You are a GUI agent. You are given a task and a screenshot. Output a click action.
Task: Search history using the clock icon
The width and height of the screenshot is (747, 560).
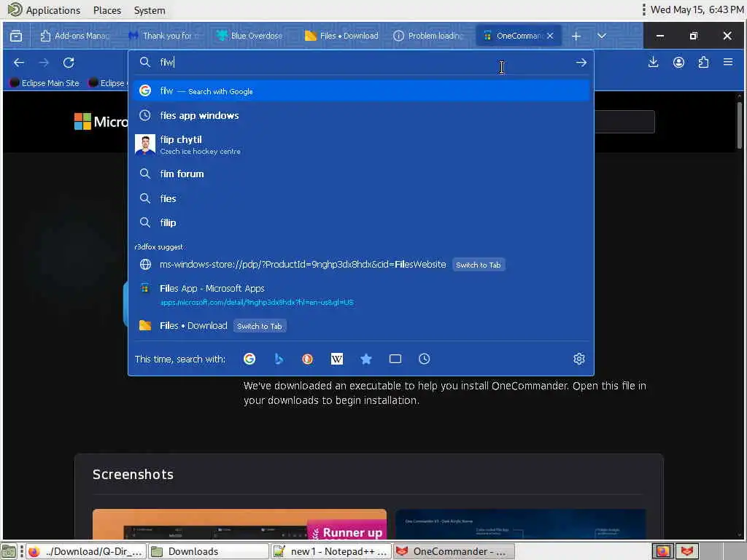(424, 359)
